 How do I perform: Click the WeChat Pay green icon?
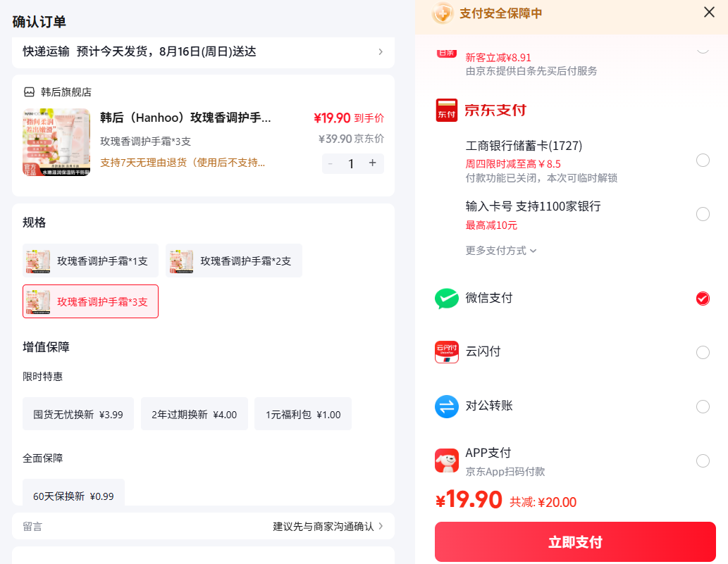pos(447,299)
